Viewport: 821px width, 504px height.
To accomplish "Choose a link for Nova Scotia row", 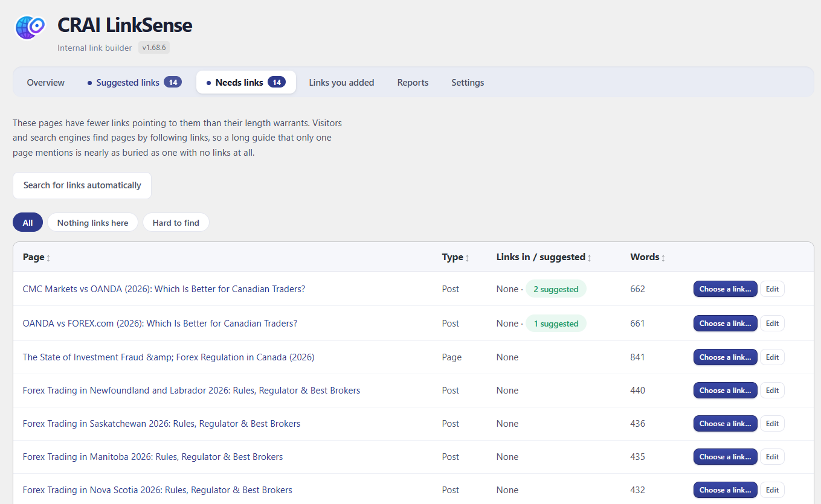I will tap(725, 490).
